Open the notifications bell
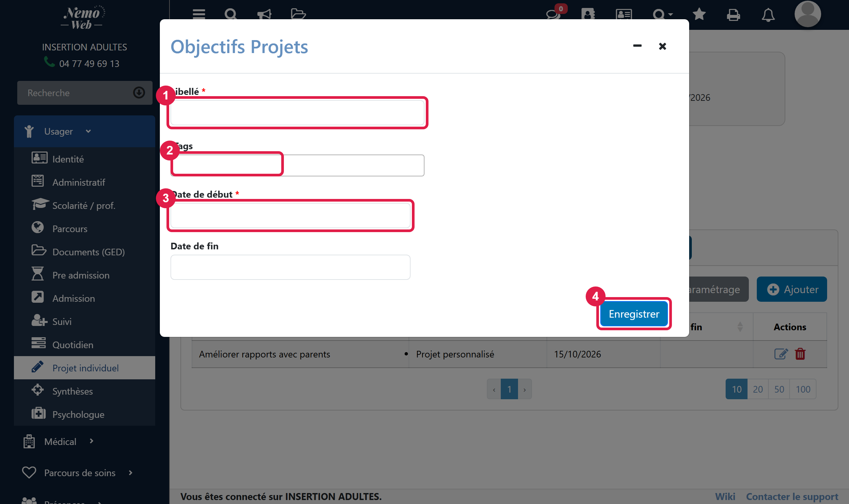 (768, 15)
